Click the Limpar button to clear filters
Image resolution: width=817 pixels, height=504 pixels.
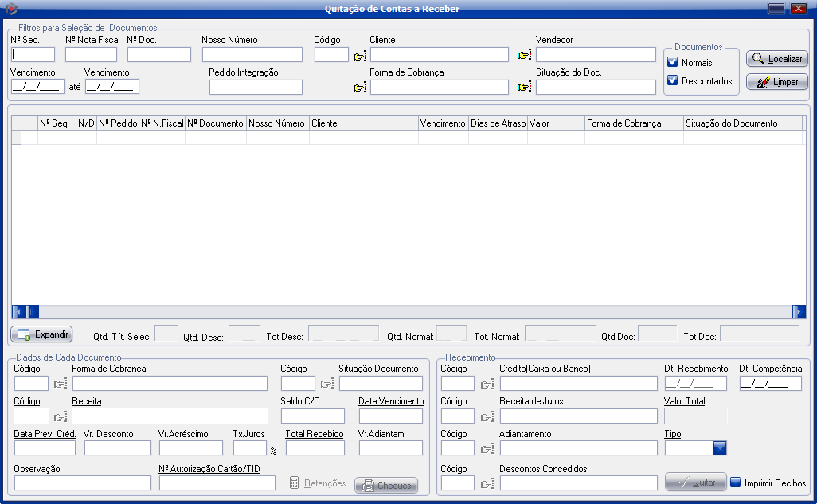777,82
